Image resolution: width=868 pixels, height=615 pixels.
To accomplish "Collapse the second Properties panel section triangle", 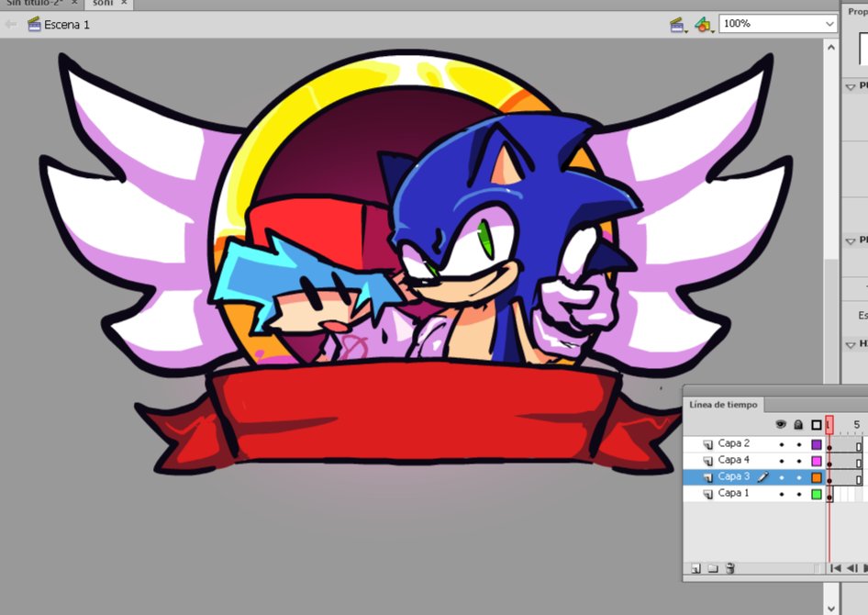I will [851, 240].
